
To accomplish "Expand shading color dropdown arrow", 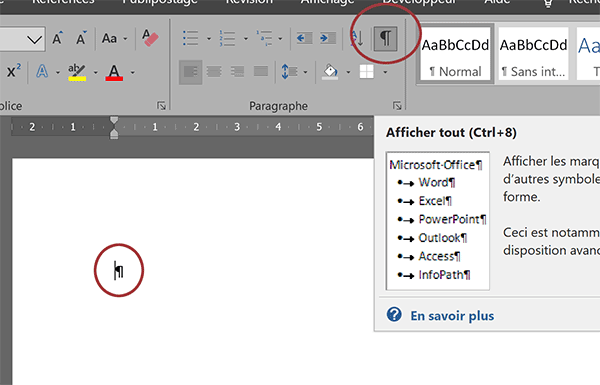I will (348, 72).
